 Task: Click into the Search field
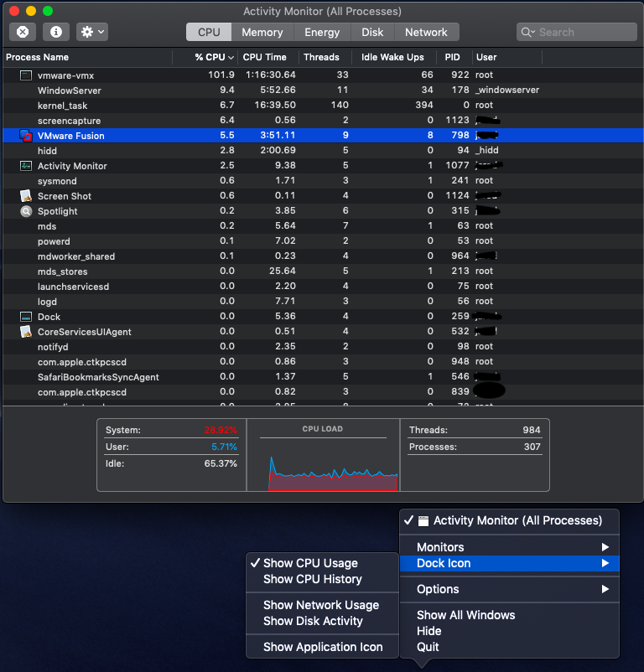577,32
